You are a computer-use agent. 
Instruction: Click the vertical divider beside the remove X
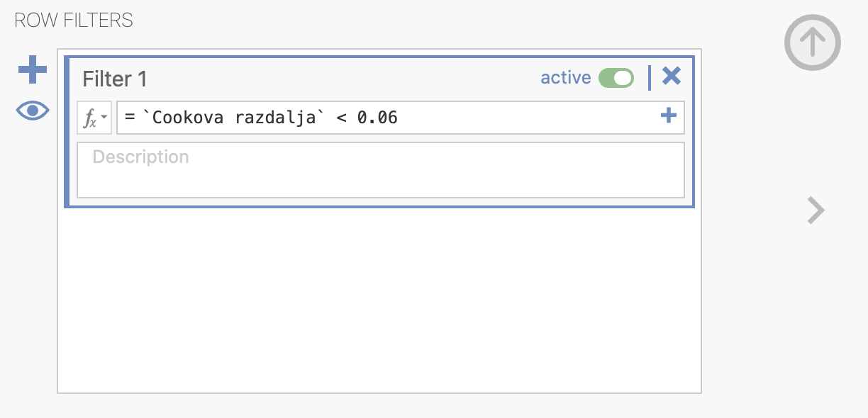click(x=650, y=78)
